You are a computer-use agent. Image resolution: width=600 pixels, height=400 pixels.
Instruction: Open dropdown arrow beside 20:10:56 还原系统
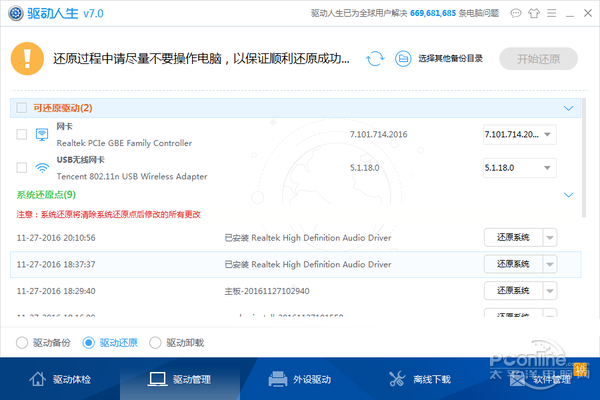click(550, 238)
